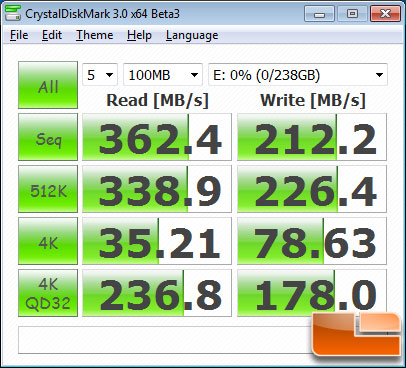Start the 4K random test
Viewport: 406px width, 368px height.
pyautogui.click(x=48, y=241)
